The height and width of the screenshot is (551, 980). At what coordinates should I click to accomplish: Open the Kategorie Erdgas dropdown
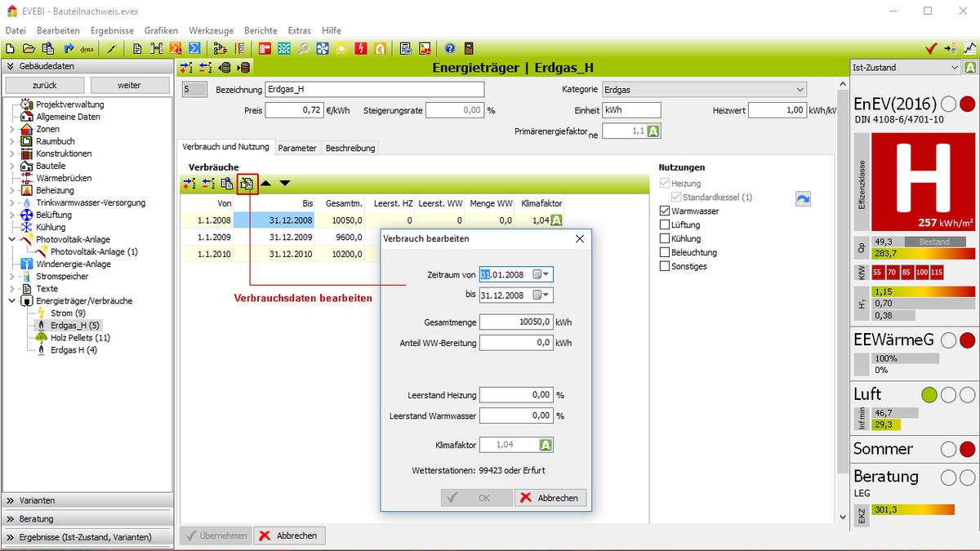705,89
